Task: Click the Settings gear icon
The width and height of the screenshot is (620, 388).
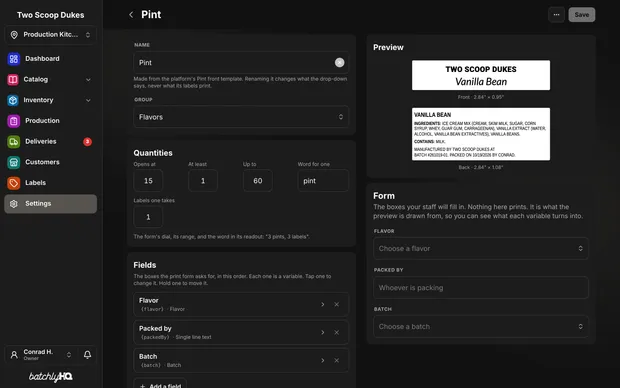Action: pyautogui.click(x=14, y=204)
